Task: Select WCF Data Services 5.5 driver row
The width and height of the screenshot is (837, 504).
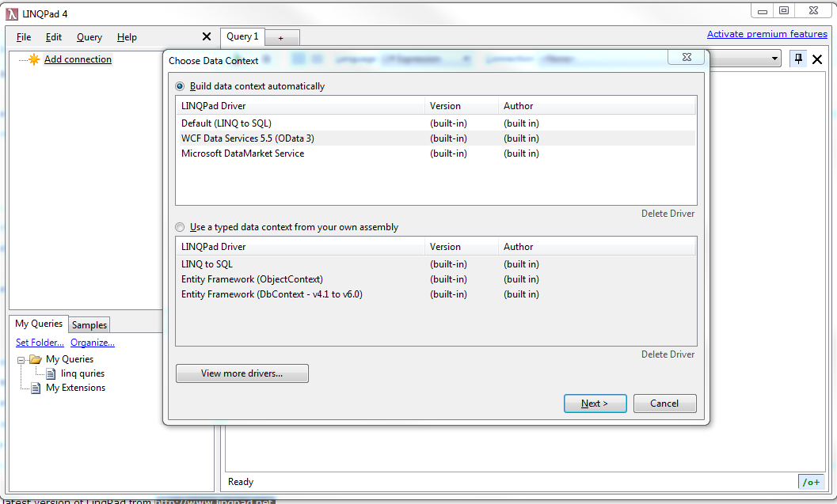Action: tap(248, 138)
